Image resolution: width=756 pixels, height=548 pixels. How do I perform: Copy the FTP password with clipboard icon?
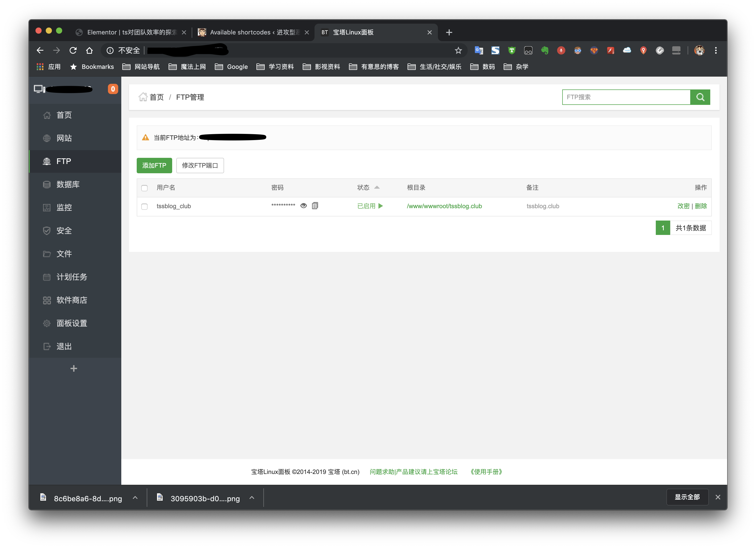click(315, 206)
